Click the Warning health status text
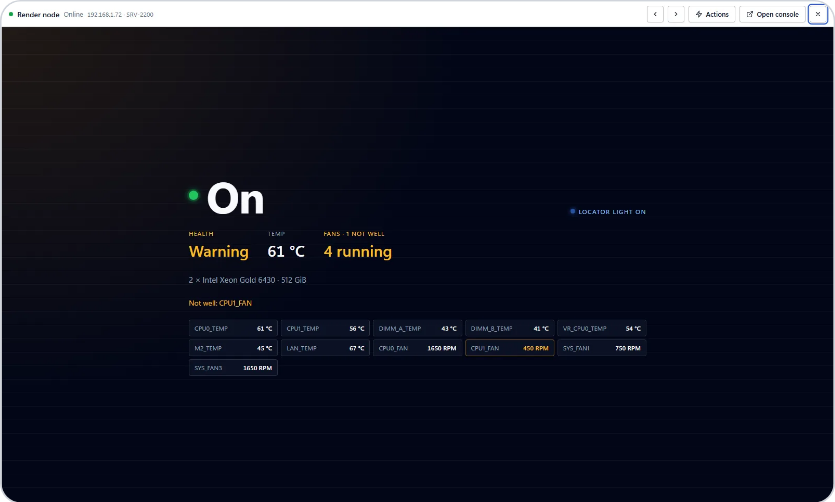The width and height of the screenshot is (835, 502). click(x=218, y=251)
